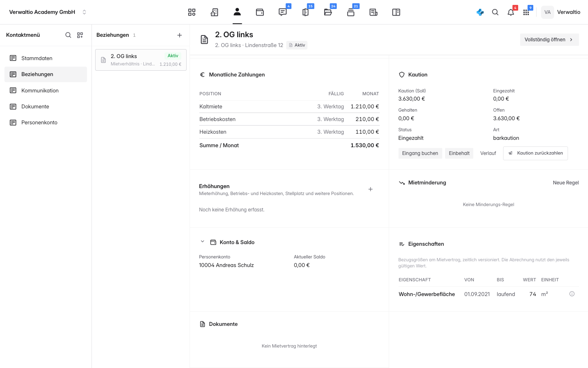Screen dimensions: 588x368
Task: Click the Einbehalt button
Action: (459, 153)
